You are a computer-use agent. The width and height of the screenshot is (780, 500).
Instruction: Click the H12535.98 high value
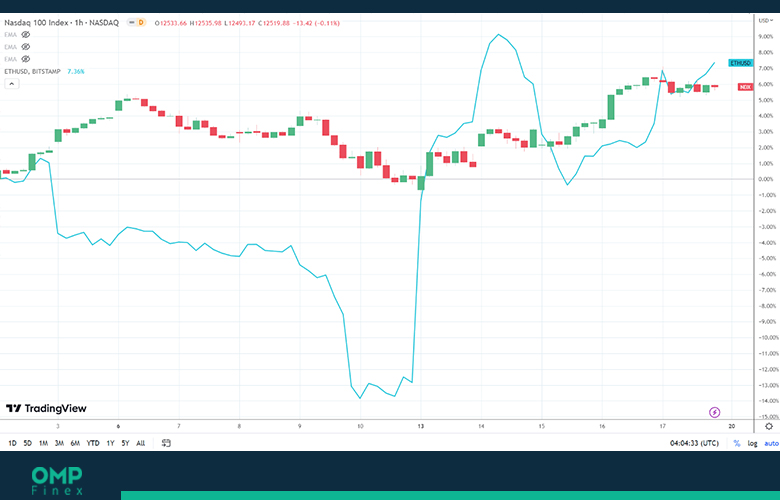pyautogui.click(x=205, y=23)
